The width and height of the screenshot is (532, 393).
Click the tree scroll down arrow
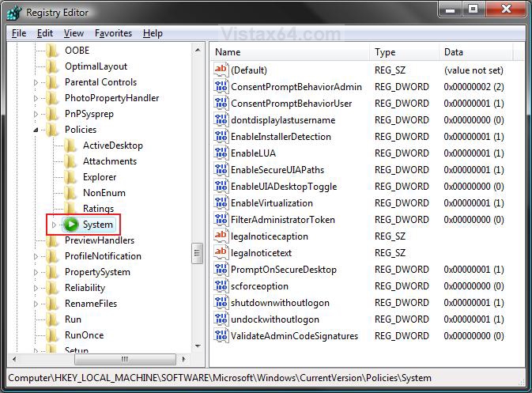pyautogui.click(x=198, y=346)
